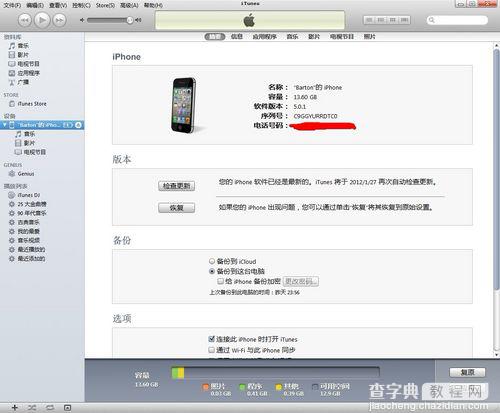Switch to the 应用程序 tab
Image resolution: width=500 pixels, height=413 pixels.
pos(265,37)
